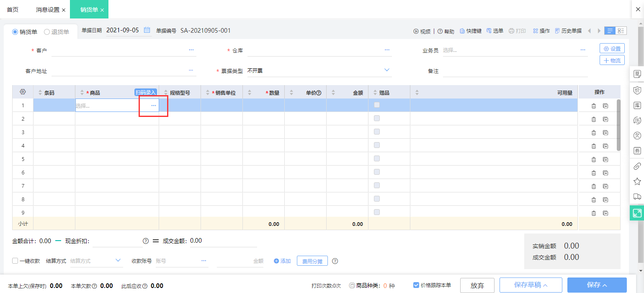Click the 添加 add payment link
Screen dimensions: 644x293
283,261
